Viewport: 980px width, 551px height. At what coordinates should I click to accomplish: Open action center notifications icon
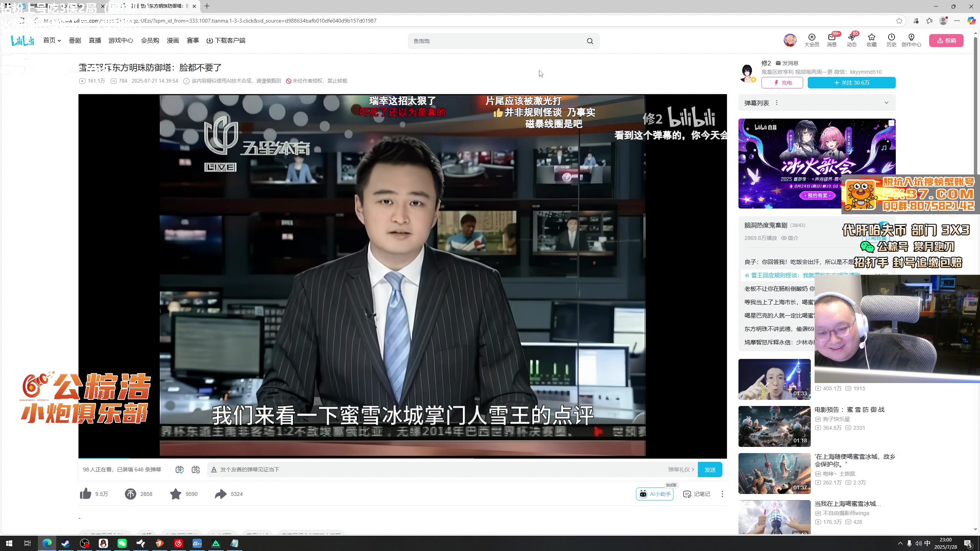point(968,543)
